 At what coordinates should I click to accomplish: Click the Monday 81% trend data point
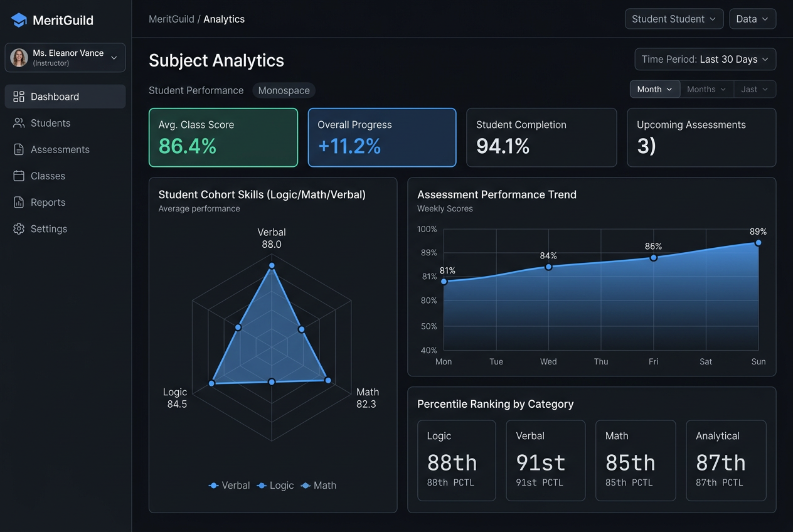point(444,282)
